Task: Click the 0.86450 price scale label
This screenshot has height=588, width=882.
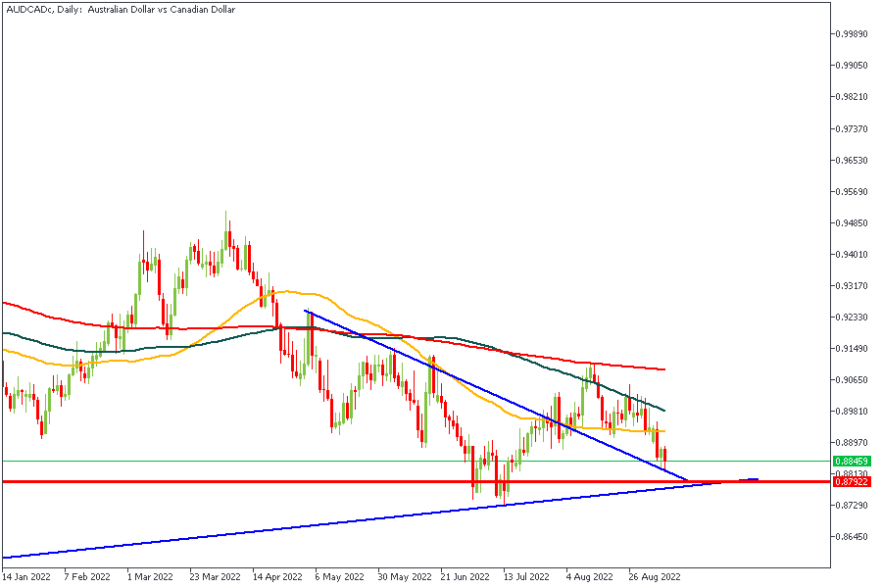Action: [x=850, y=537]
